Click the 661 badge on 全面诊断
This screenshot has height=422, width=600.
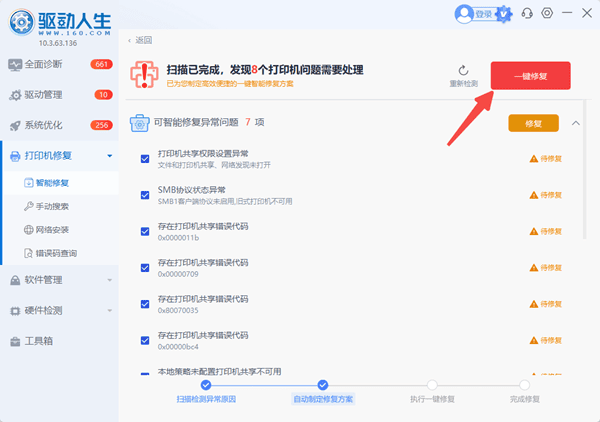tap(101, 64)
